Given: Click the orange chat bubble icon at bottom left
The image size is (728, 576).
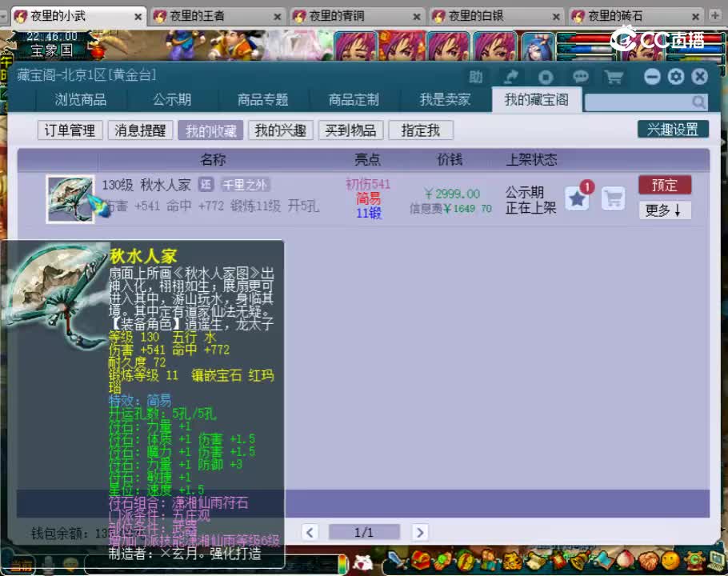Looking at the screenshot, I should coord(70,564).
